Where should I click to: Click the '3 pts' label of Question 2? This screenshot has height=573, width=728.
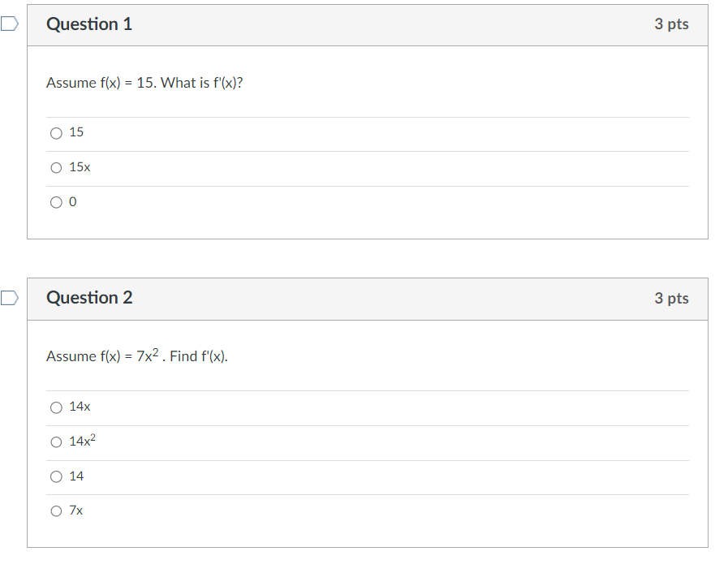(x=671, y=298)
